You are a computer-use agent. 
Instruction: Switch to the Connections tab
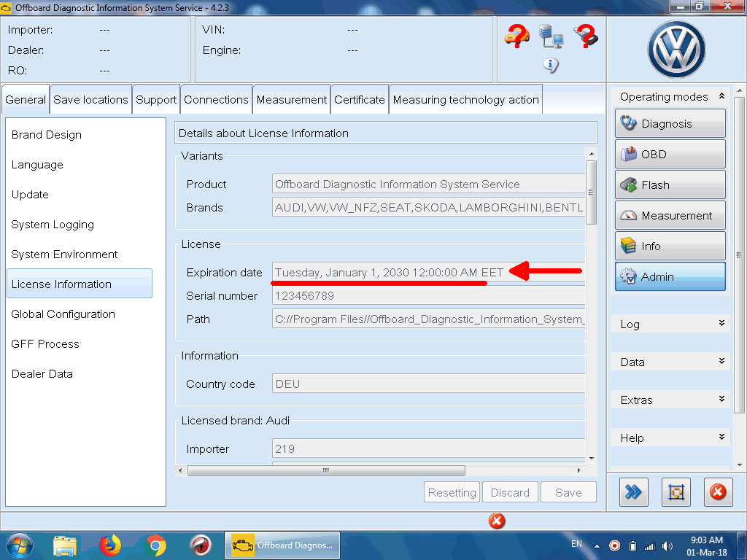[216, 100]
